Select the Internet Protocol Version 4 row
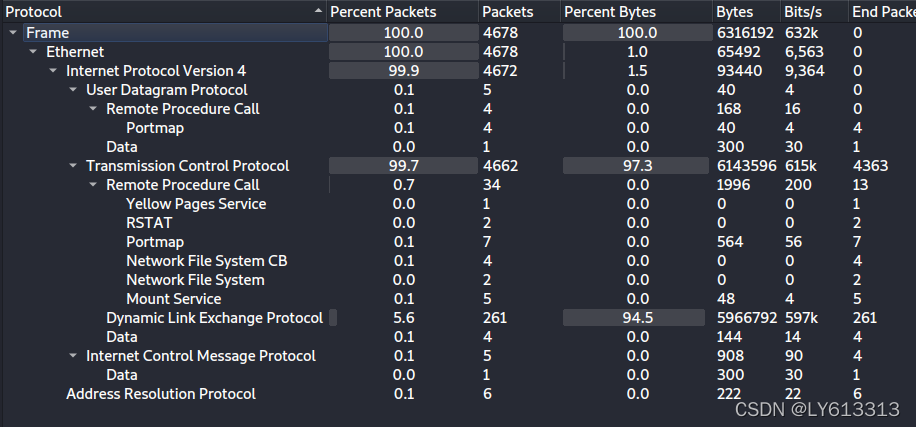 click(458, 71)
